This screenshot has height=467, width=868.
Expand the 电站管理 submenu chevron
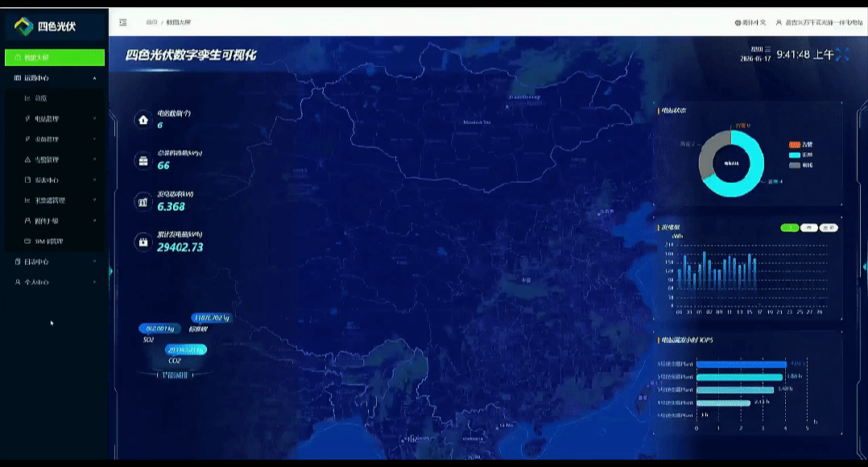pyautogui.click(x=95, y=118)
